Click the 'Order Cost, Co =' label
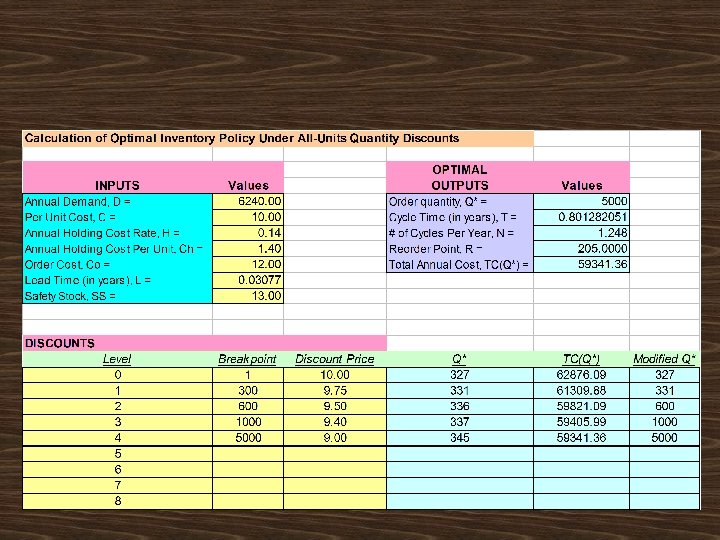720x540 pixels. [118, 264]
